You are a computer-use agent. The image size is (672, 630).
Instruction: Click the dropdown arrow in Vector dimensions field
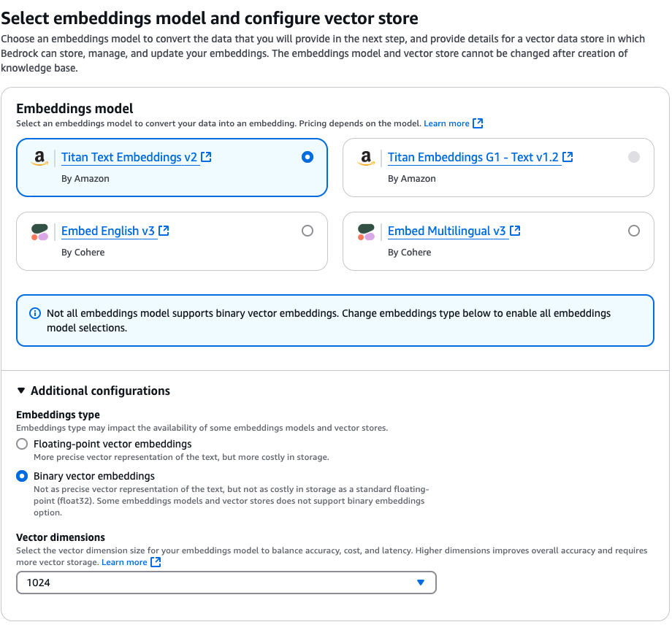pyautogui.click(x=420, y=583)
